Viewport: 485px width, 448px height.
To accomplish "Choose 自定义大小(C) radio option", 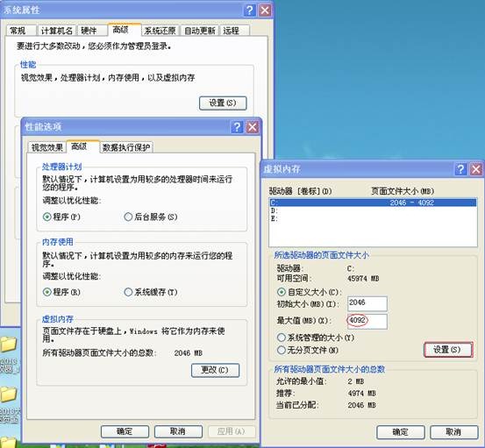I will click(x=310, y=292).
